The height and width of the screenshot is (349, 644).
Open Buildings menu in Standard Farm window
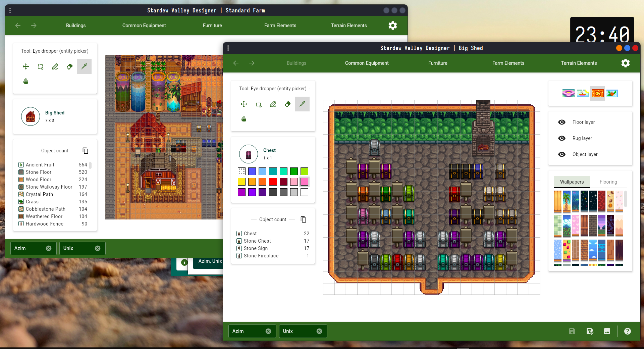tap(76, 26)
